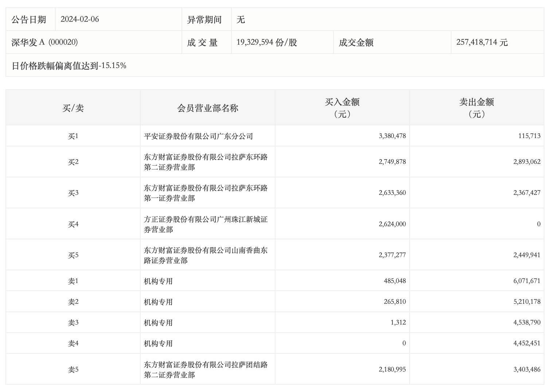The width and height of the screenshot is (551, 392).
Task: Open 东方财富证券 拉萨东环路第一证券营业部 entry
Action: [x=206, y=193]
